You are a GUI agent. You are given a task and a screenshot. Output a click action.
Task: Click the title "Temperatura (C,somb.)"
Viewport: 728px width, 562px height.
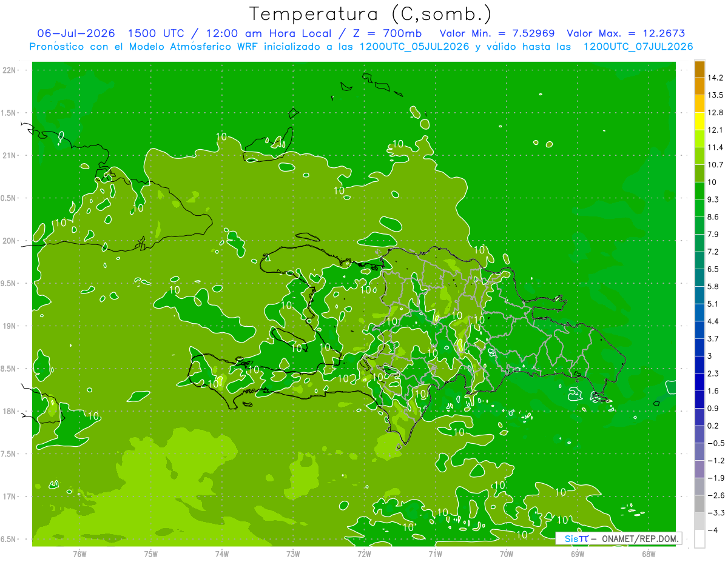[x=371, y=13]
